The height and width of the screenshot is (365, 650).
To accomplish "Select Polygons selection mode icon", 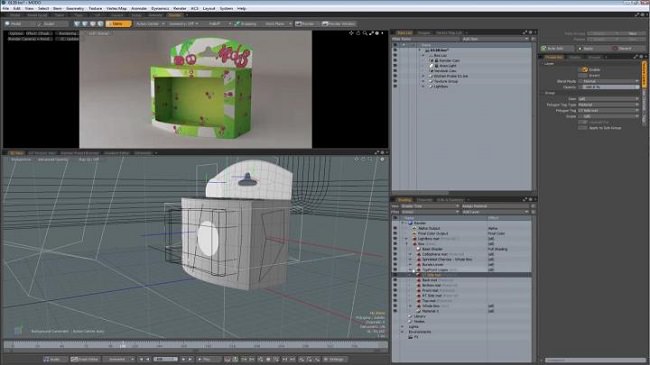I will 93,24.
